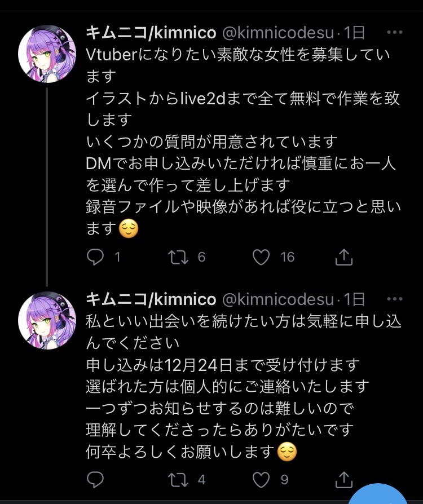Screen dimensions: 423x504
Task: Retweet the first tweet with 6 retweets
Action: pyautogui.click(x=179, y=257)
